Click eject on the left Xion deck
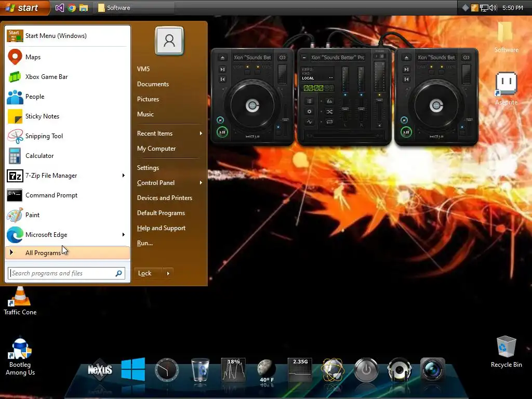 point(222,58)
